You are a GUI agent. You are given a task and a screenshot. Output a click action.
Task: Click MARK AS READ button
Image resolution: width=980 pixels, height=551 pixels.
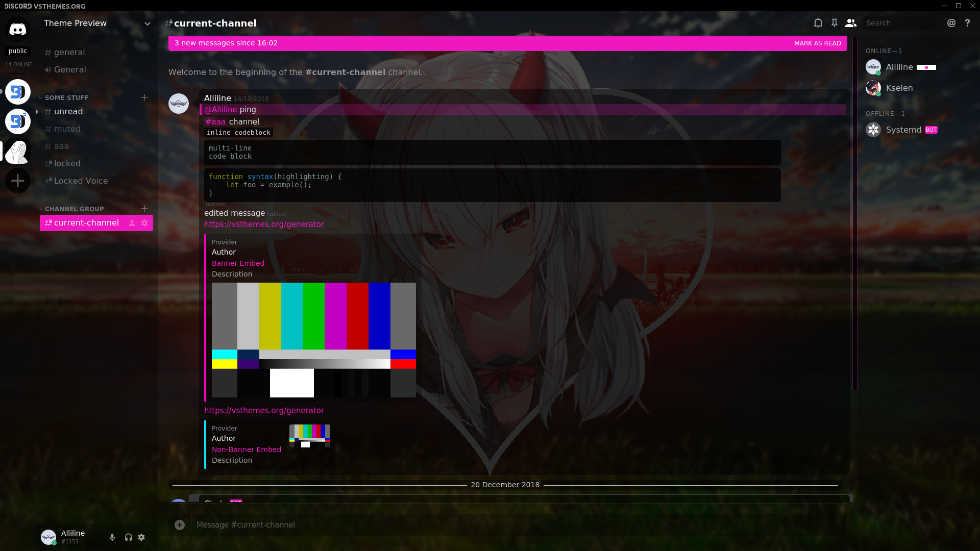pos(817,43)
